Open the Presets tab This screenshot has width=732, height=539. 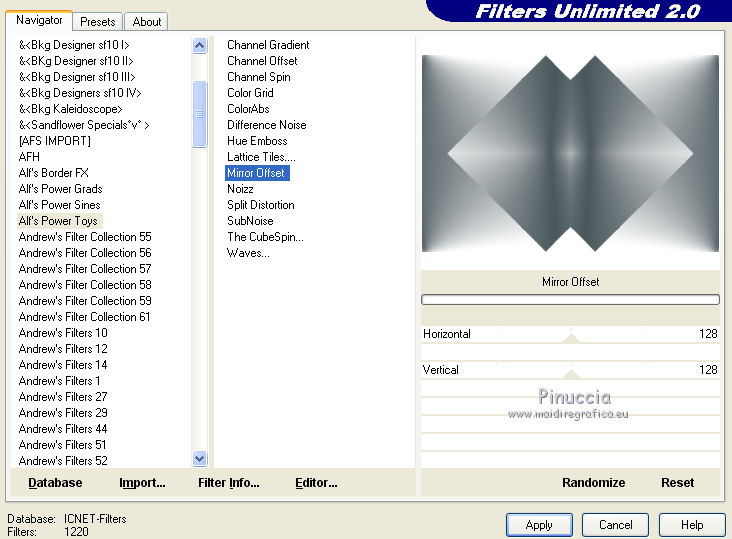(98, 22)
